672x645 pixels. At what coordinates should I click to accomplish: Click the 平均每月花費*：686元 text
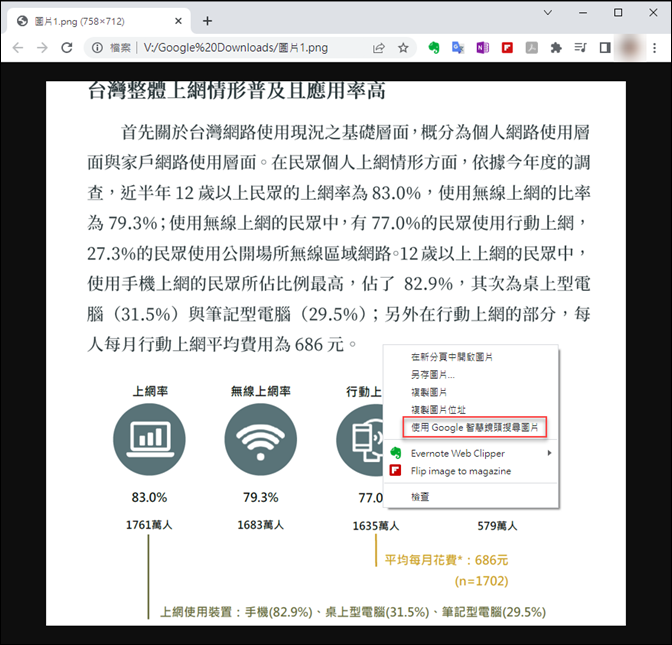[x=446, y=560]
